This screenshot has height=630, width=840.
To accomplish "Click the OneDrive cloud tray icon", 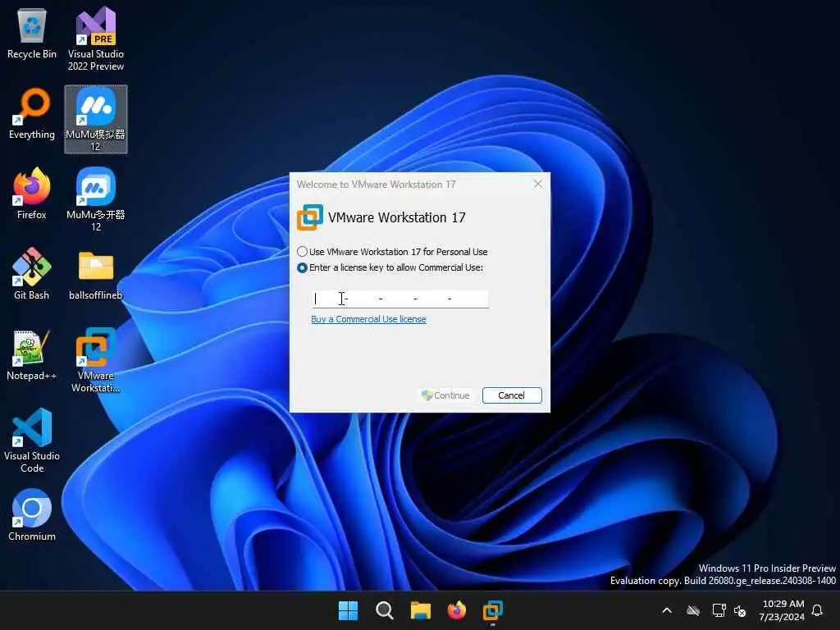I will [x=693, y=610].
